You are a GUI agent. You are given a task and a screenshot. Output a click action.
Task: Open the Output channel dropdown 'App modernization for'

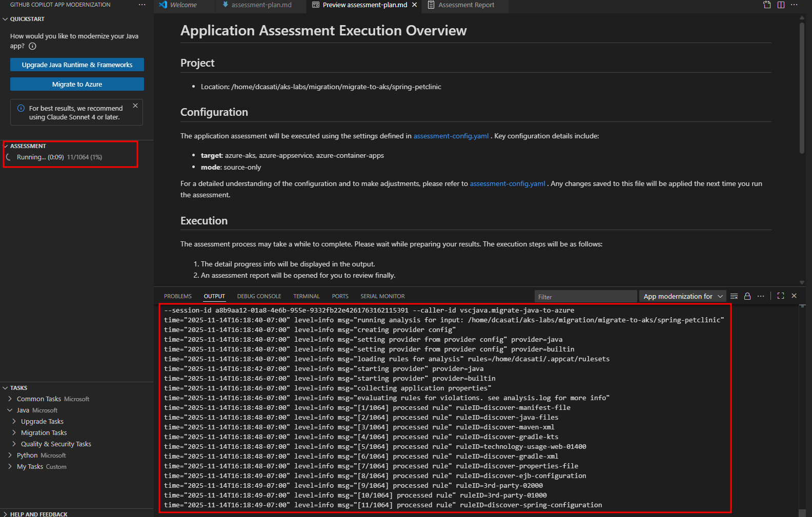[x=683, y=296]
